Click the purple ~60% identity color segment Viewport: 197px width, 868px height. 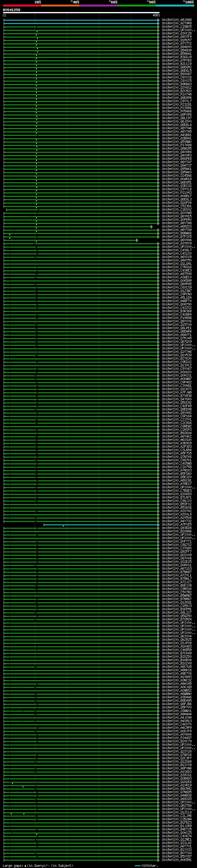pos(99,6)
